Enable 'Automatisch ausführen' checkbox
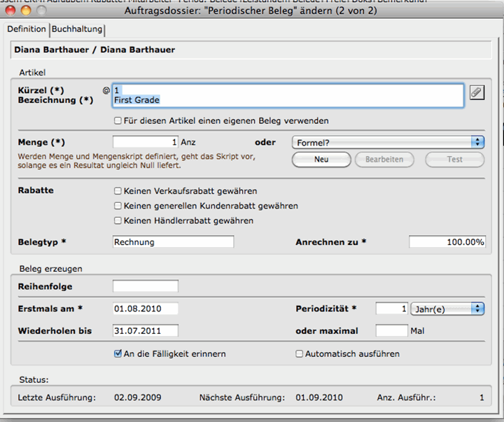 [300, 354]
